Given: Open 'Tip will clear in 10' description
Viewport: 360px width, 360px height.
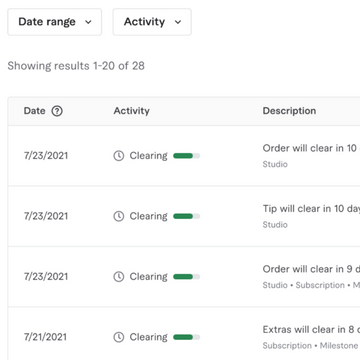Looking at the screenshot, I should (x=311, y=209).
